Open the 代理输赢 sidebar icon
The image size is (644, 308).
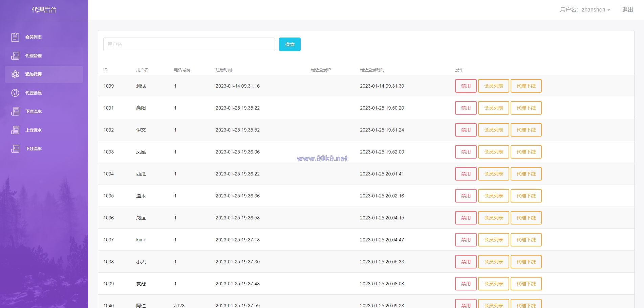point(15,93)
